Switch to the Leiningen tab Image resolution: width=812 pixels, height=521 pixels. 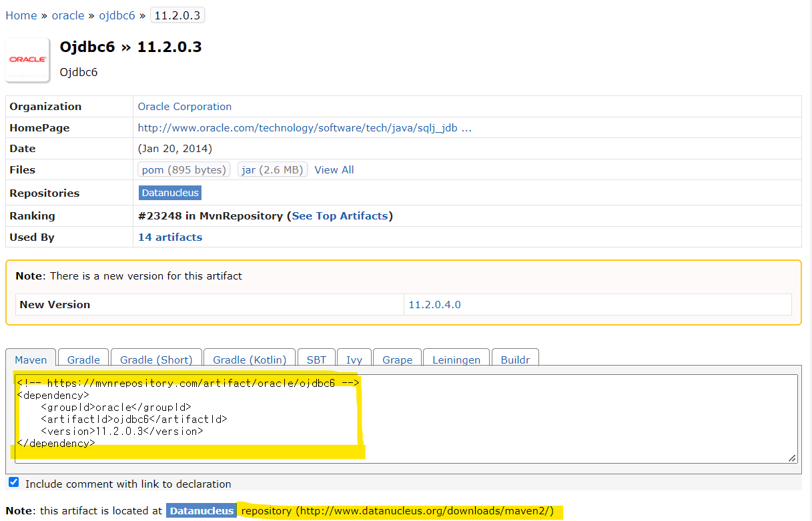tap(456, 360)
